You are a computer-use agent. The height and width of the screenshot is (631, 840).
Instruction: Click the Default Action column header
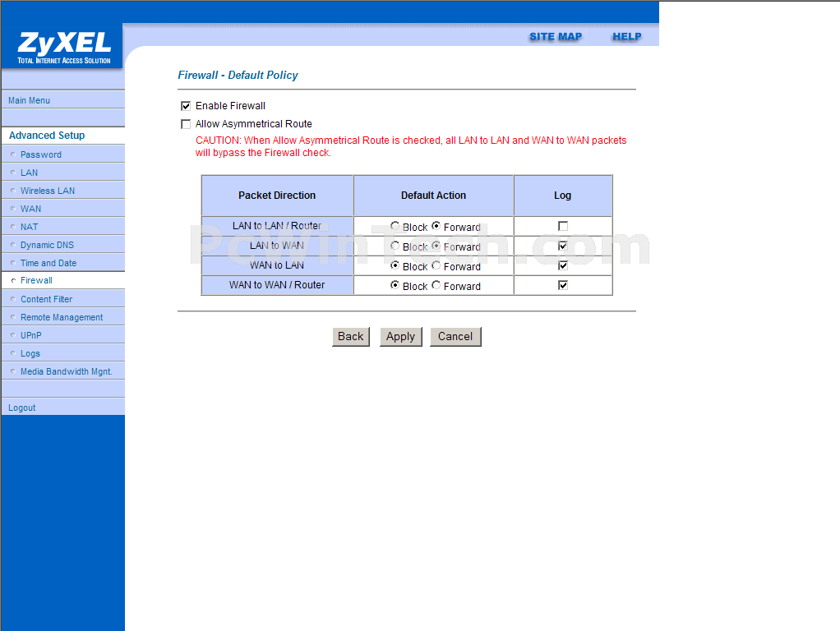click(433, 196)
